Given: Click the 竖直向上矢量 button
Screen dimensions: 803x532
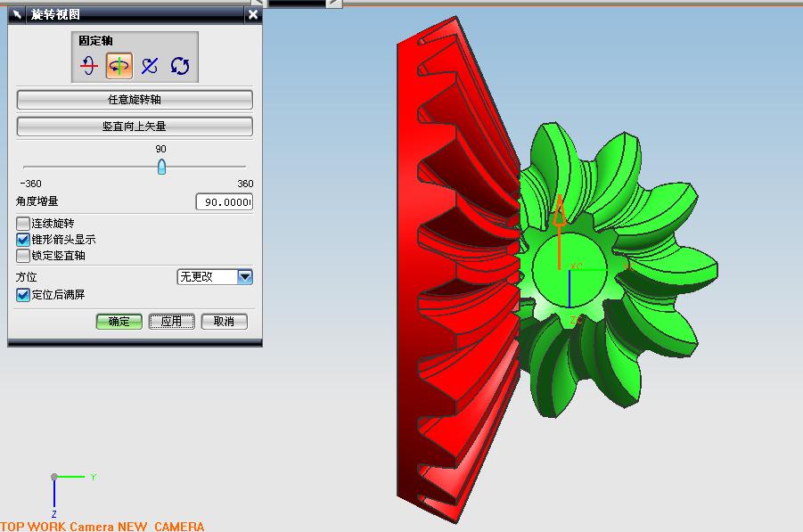Looking at the screenshot, I should click(135, 126).
